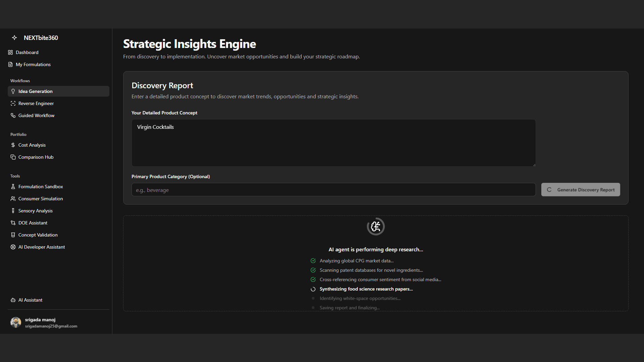Image resolution: width=644 pixels, height=362 pixels.
Task: Click the Consumer Simulation people icon
Action: click(13, 199)
